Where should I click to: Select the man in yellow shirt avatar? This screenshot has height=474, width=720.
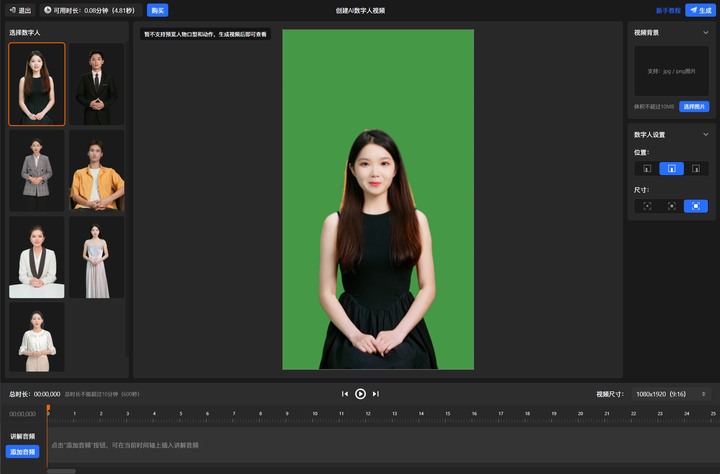click(x=96, y=170)
